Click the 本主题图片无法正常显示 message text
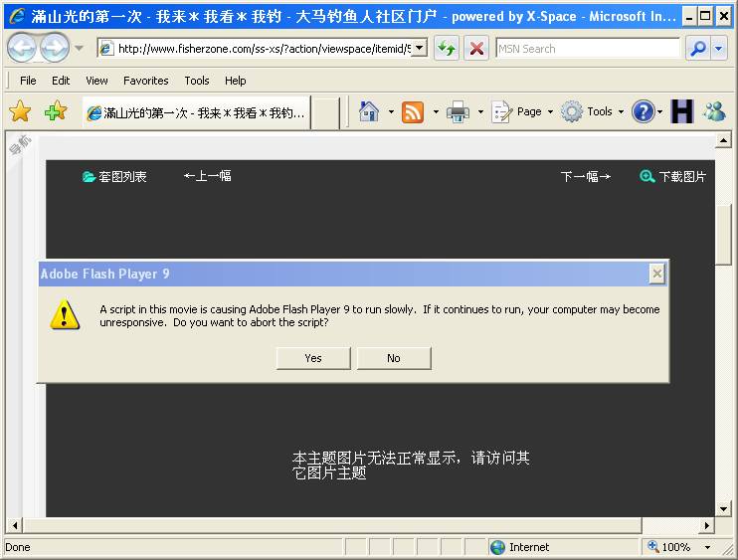This screenshot has height=560, width=738. coord(411,466)
